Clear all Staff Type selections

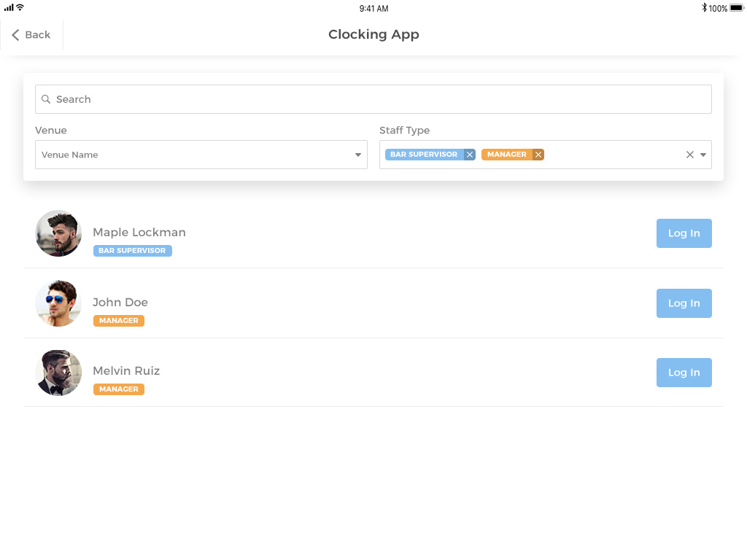(x=689, y=155)
